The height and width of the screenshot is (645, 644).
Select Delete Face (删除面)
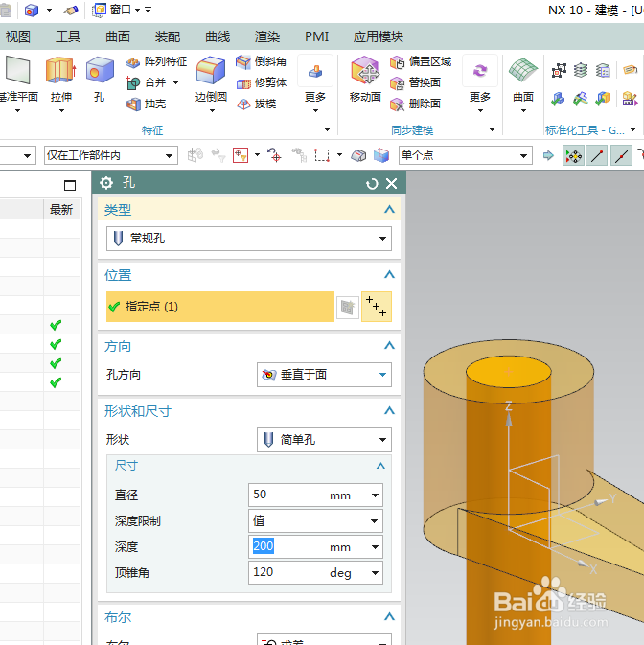[x=415, y=104]
